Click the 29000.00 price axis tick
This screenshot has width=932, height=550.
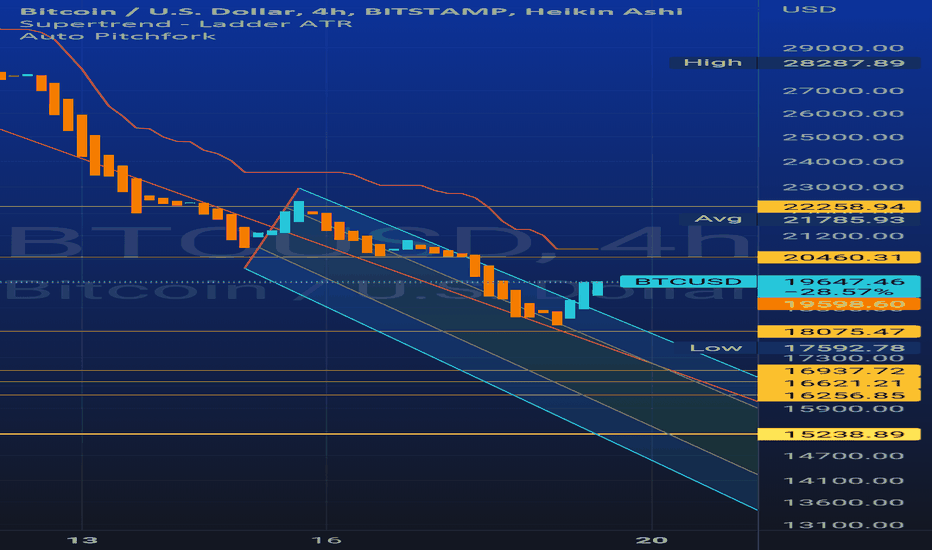pos(843,48)
